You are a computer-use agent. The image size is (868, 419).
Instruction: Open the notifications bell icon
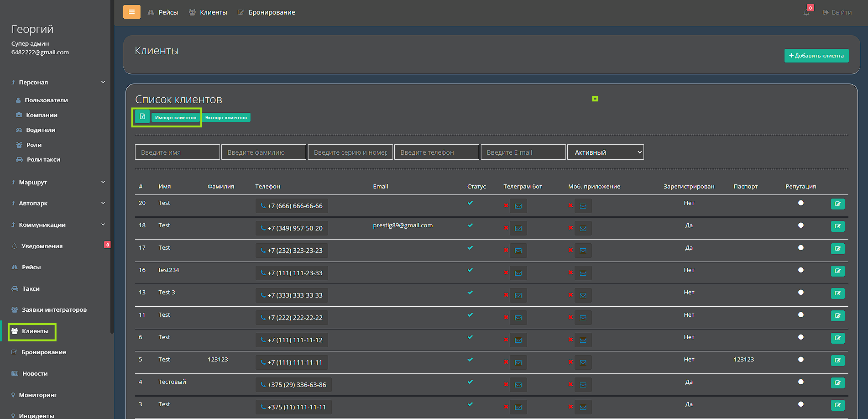pos(806,12)
